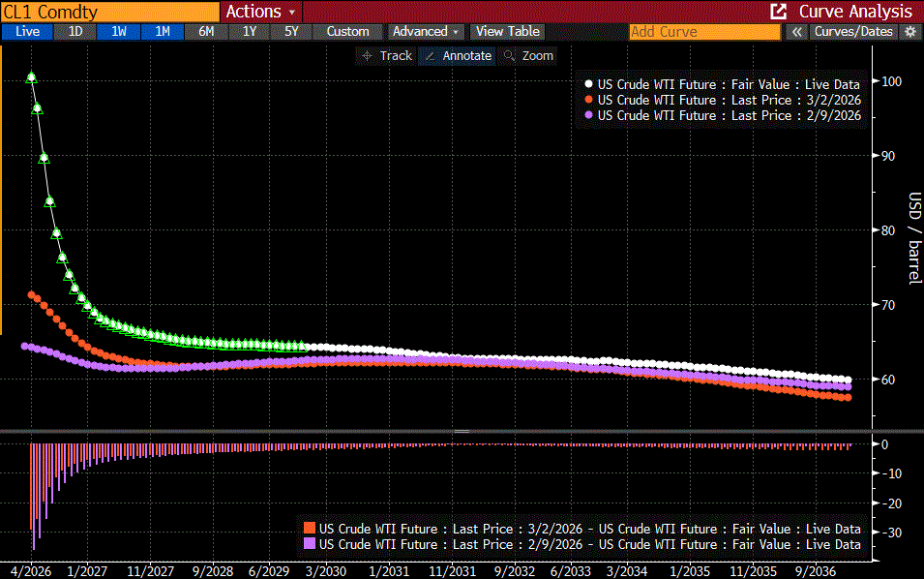The width and height of the screenshot is (924, 579).
Task: Toggle the Live data button
Action: [27, 31]
